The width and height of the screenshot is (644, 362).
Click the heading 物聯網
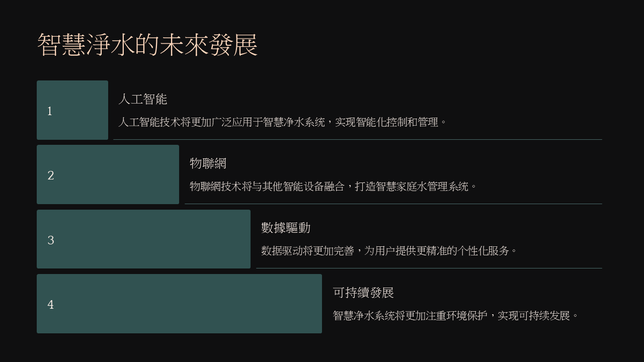point(208,163)
